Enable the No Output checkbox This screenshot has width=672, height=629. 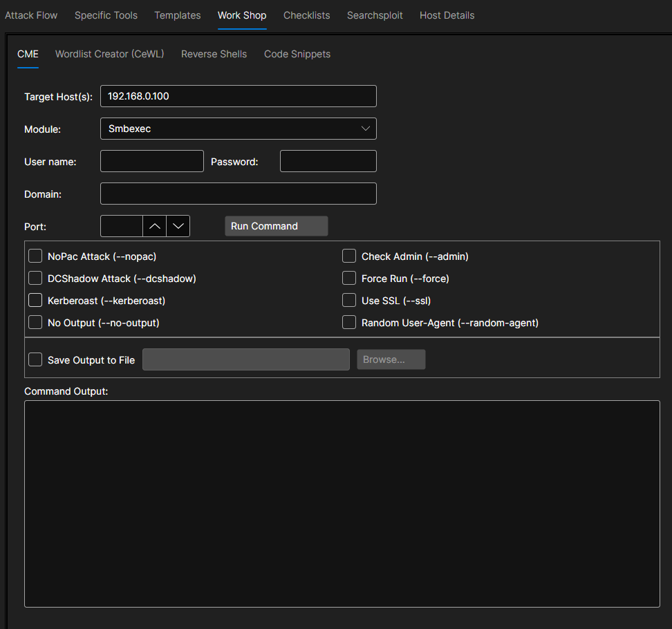click(x=35, y=323)
